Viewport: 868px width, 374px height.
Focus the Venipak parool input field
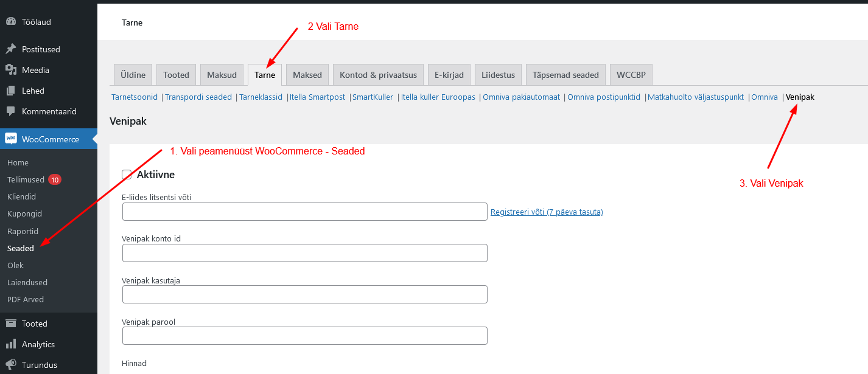(x=304, y=336)
